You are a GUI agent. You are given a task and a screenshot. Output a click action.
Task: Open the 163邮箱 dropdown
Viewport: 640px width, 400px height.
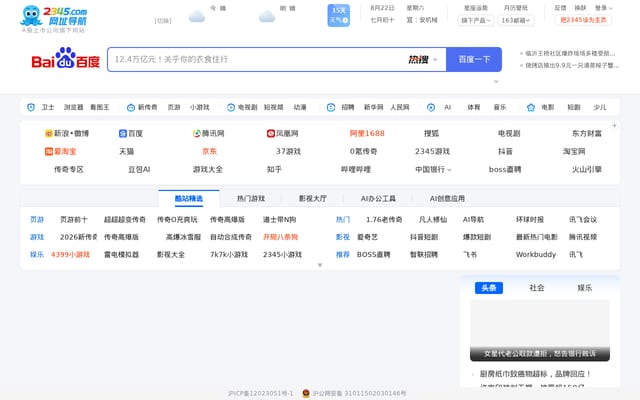click(516, 20)
